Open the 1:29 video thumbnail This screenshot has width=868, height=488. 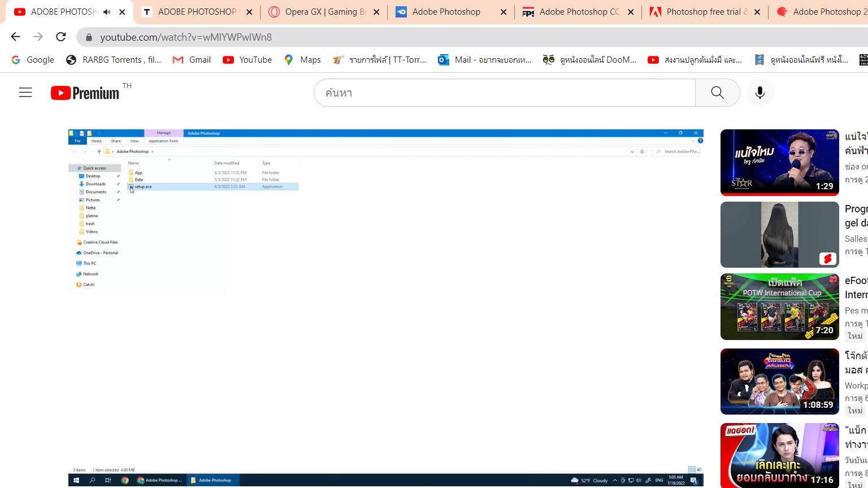(779, 162)
